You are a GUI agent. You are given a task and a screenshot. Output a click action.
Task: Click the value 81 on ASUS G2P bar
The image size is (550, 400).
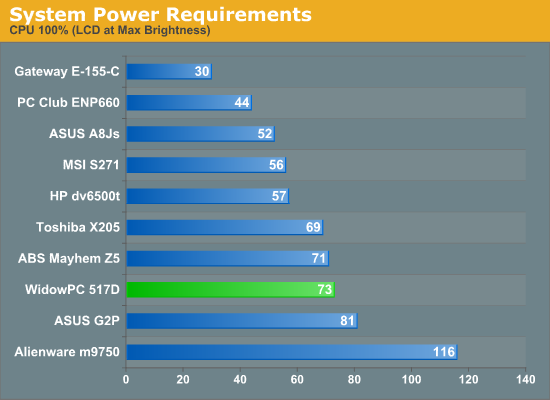[x=347, y=321]
